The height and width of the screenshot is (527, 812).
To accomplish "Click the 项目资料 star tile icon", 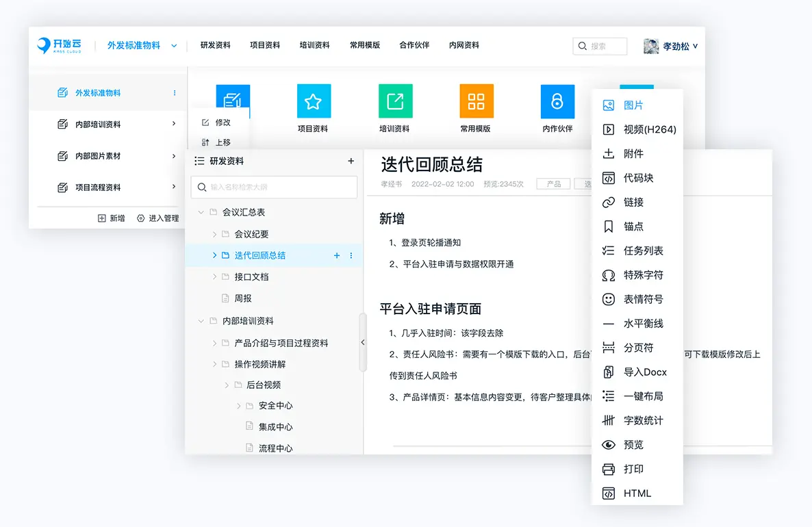I will coord(314,101).
